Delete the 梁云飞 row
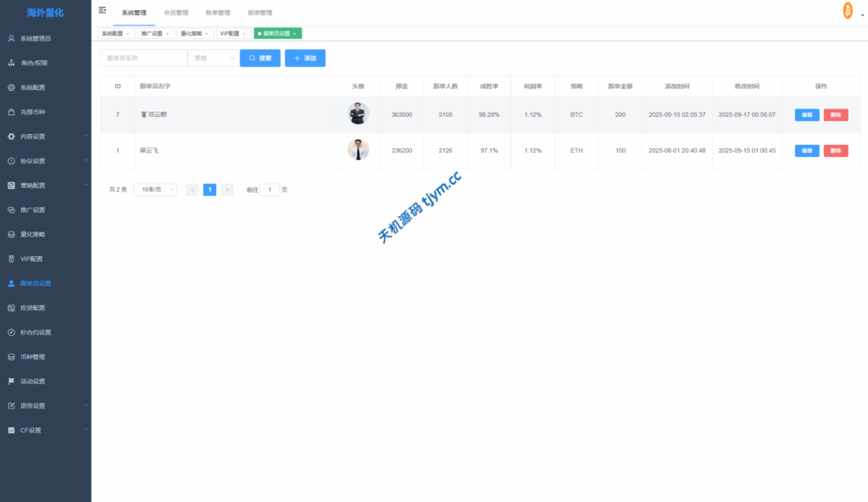 835,150
